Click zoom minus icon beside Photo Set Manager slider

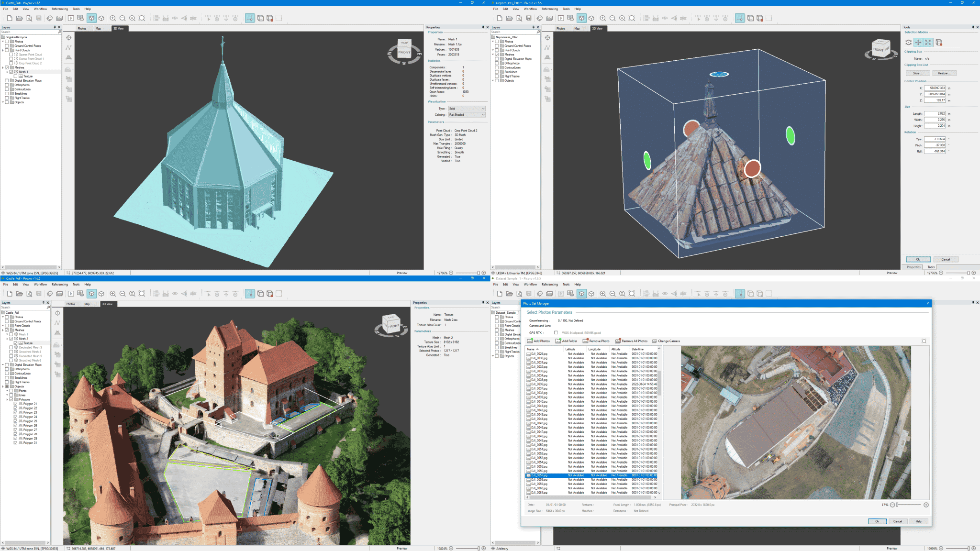point(892,505)
